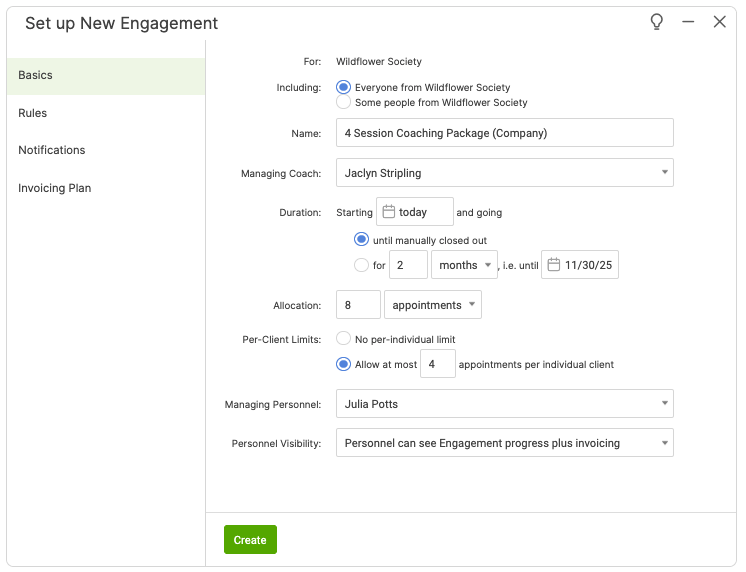Go to the Invoicing Plan tab
This screenshot has width=746, height=572.
pyautogui.click(x=55, y=188)
